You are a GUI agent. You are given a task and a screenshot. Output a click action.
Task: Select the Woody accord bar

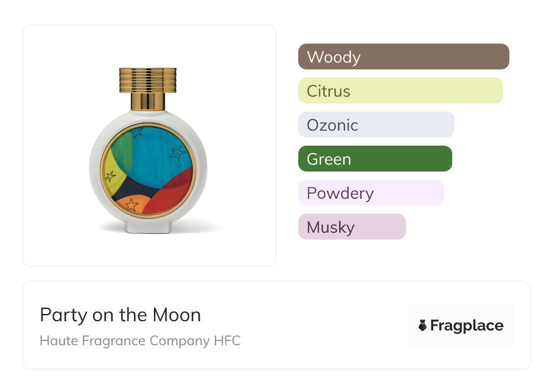click(x=403, y=57)
